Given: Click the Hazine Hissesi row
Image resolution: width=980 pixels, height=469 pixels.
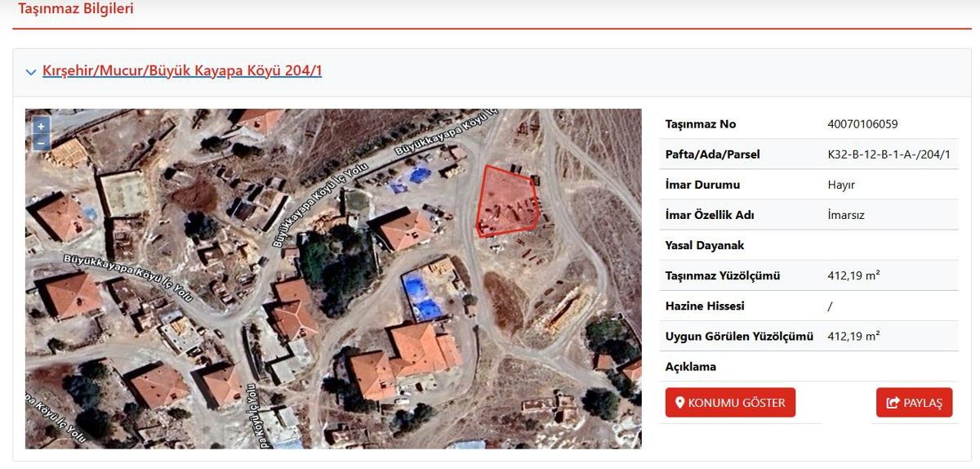Looking at the screenshot, I should coord(808,306).
